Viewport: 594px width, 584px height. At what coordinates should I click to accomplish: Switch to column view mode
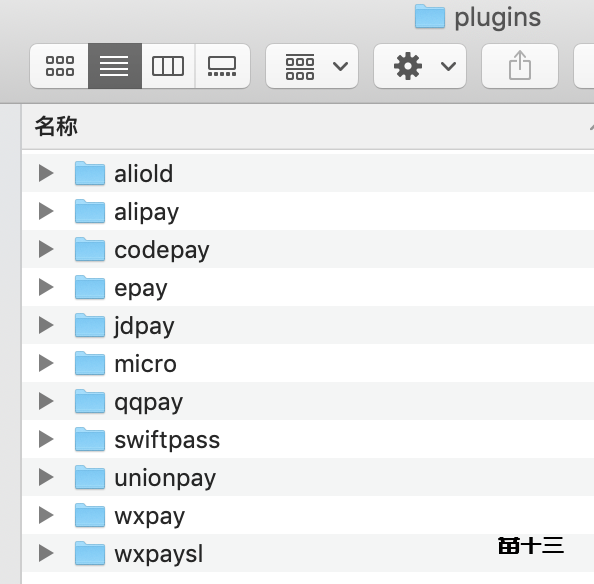168,66
